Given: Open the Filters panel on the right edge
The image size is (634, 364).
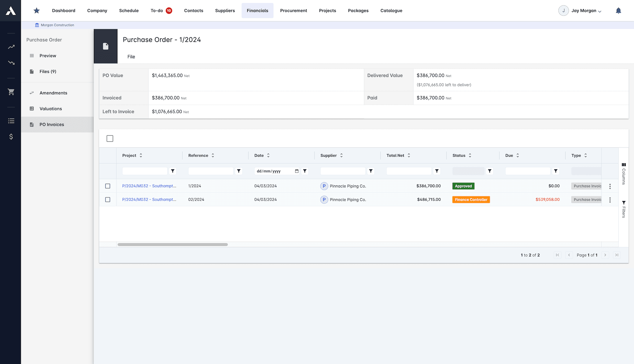Looking at the screenshot, I should [x=624, y=207].
